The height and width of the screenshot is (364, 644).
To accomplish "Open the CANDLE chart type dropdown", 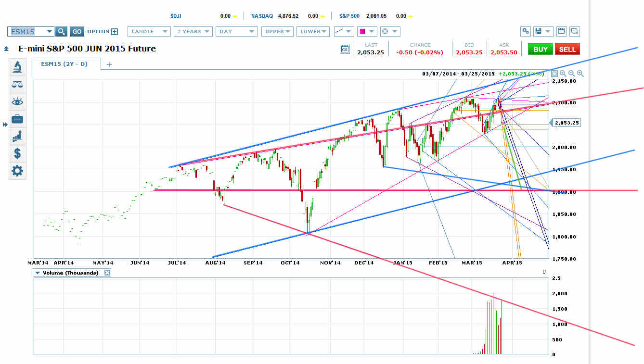I will pos(149,31).
